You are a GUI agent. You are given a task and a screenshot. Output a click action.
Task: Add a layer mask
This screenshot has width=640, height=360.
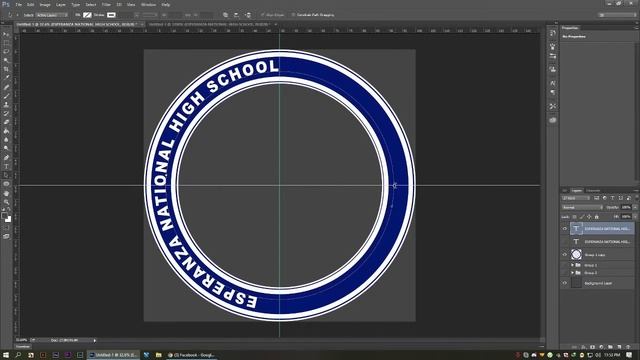(x=592, y=347)
